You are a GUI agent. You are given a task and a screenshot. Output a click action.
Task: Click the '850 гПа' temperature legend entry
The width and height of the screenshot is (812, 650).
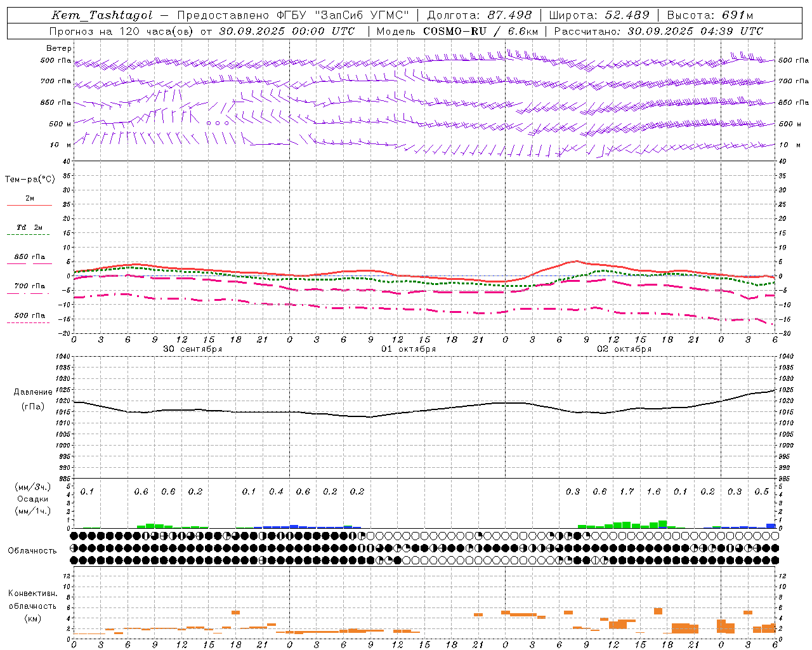point(30,257)
